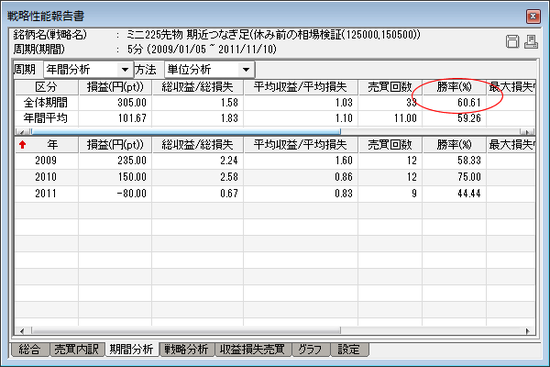Close the 戦略性能報告書 window

pos(533,16)
